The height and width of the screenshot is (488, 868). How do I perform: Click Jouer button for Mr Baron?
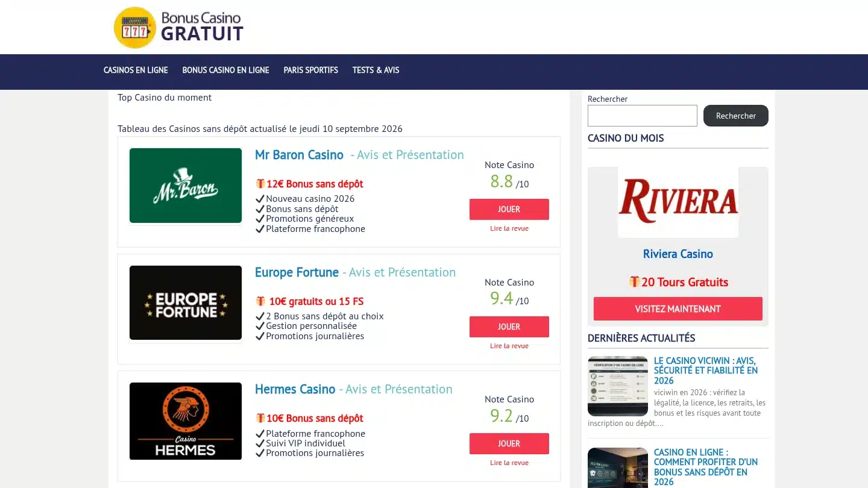509,209
